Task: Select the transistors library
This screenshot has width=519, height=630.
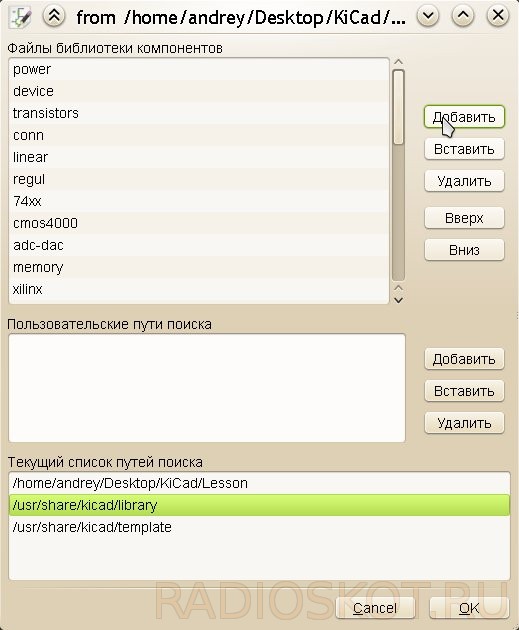Action: (x=199, y=113)
